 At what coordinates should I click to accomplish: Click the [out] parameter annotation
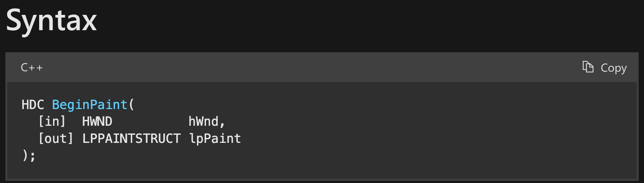56,138
